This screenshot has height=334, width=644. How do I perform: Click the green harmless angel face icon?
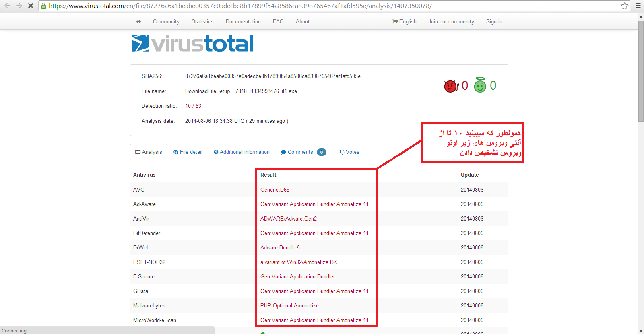pyautogui.click(x=480, y=86)
